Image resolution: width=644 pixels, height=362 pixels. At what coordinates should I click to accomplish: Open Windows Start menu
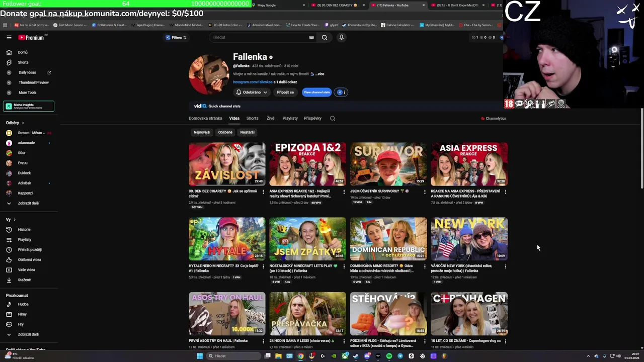click(200, 356)
